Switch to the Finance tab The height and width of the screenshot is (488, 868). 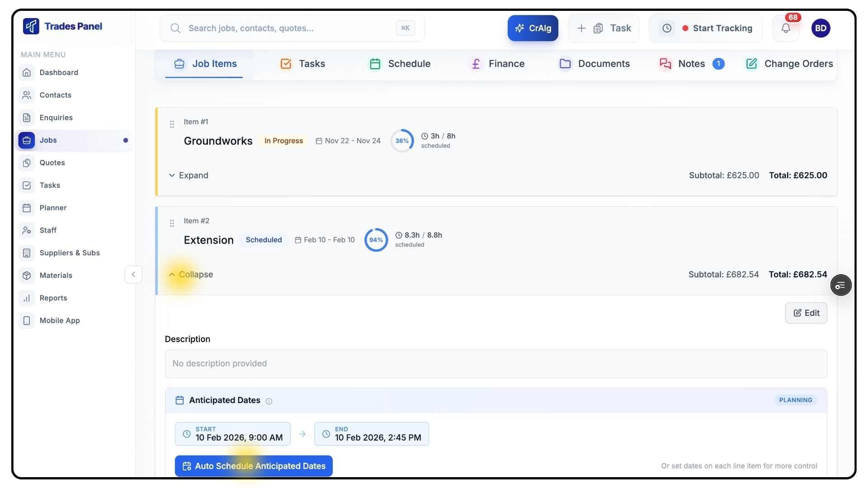point(496,64)
